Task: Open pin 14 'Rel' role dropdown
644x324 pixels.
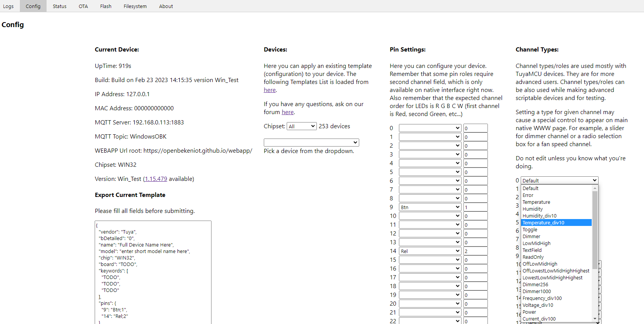Action: click(430, 251)
